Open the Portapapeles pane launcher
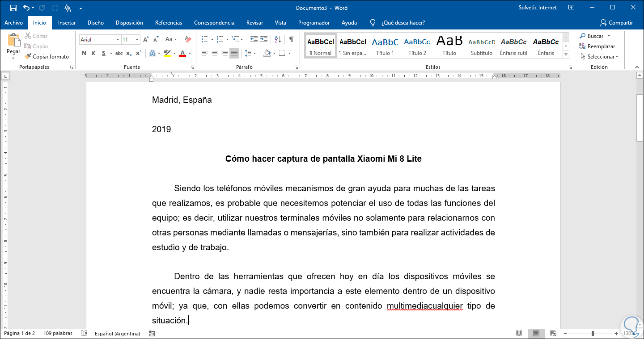Screen dimensions: 644x339 point(72,67)
